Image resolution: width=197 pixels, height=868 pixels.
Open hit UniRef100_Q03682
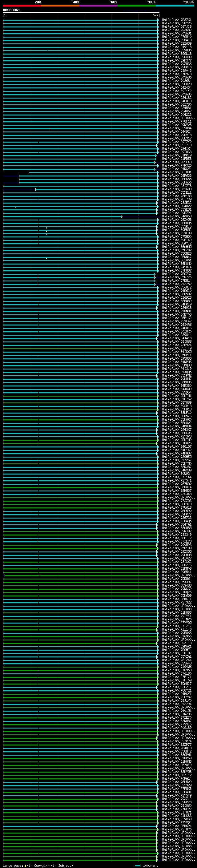[176, 30]
